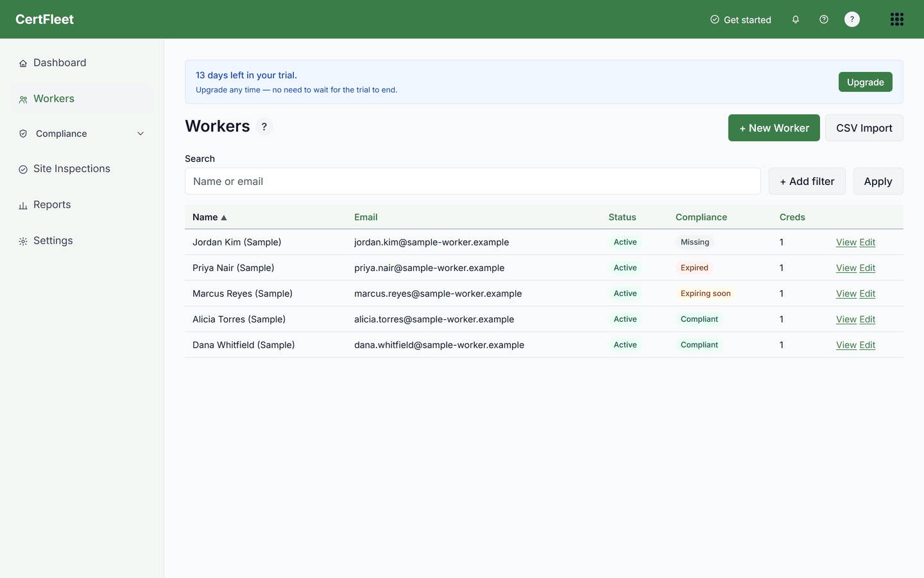
Task: Click Dana Whitfield's Compliant badge
Action: [x=699, y=345]
